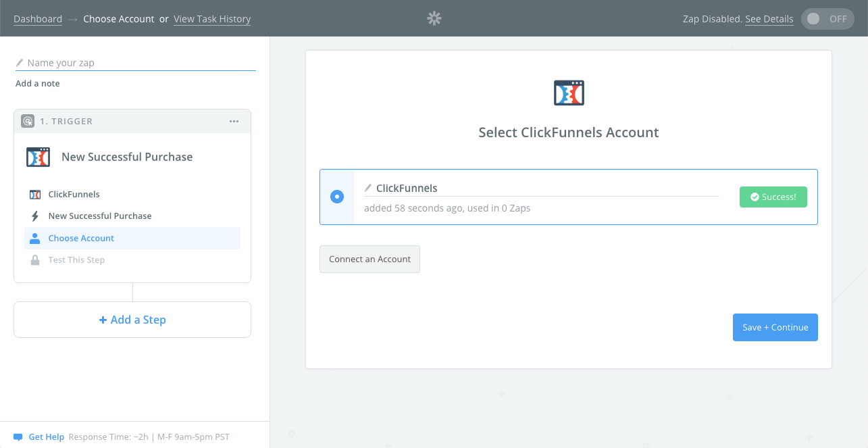Click the New Successful Purchase trigger heading
This screenshot has height=448, width=868.
click(x=127, y=157)
